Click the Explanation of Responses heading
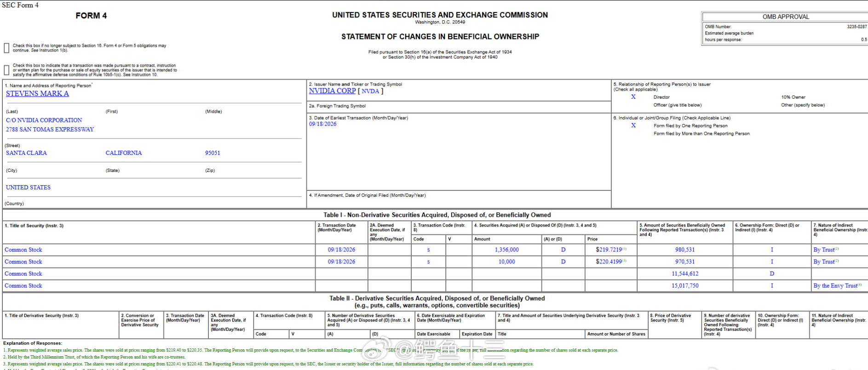This screenshot has height=370, width=868. tap(33, 343)
